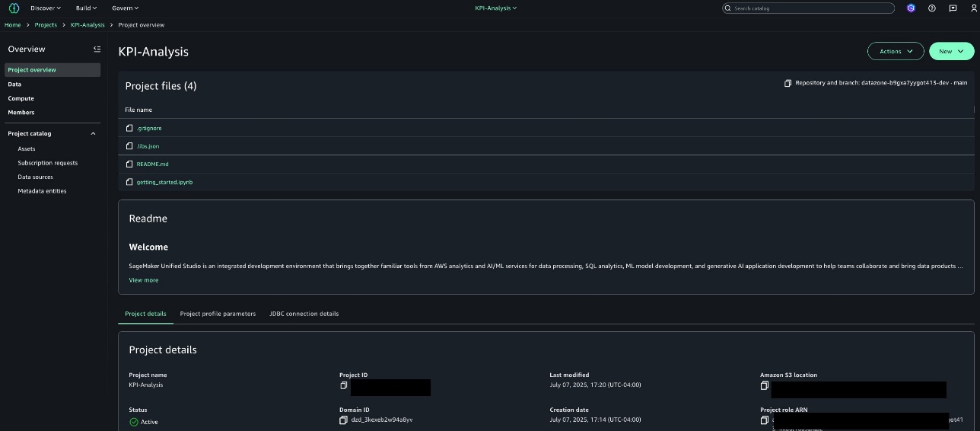Screen dimensions: 980x431
Task: Switch to JDBC connection details tab
Action: pos(304,314)
